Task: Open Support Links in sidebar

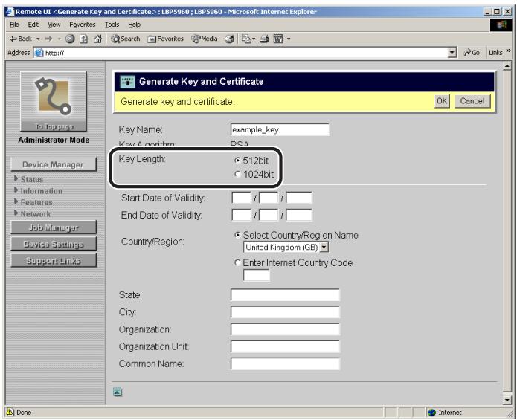Action: point(54,261)
